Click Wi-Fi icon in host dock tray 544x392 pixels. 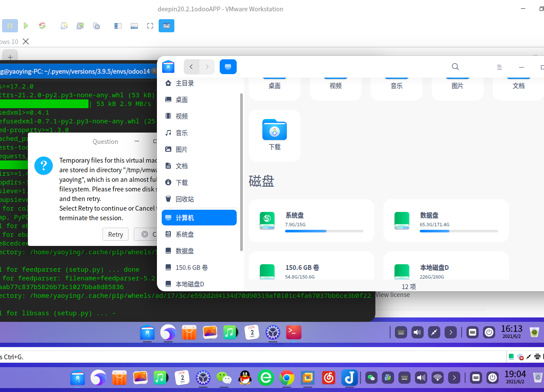pyautogui.click(x=437, y=378)
